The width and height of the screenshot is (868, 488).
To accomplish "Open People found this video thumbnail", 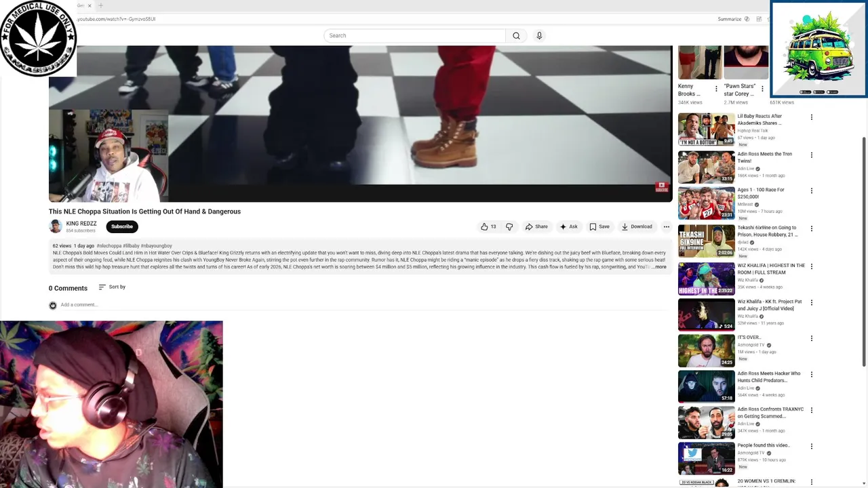I will (706, 458).
